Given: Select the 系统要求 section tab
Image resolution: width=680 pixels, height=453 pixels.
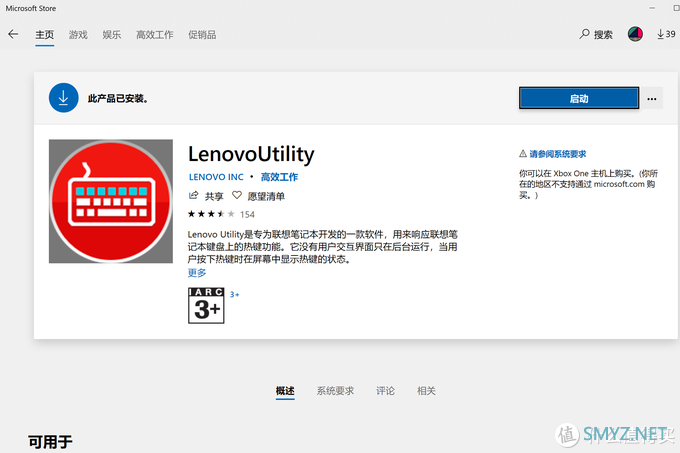Looking at the screenshot, I should pos(335,391).
